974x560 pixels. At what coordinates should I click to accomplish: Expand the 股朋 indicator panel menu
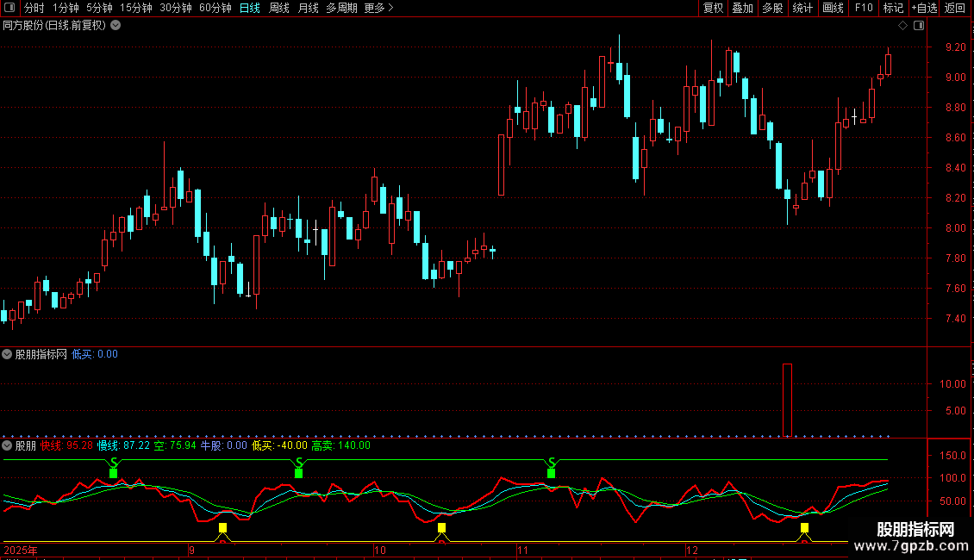(x=7, y=445)
